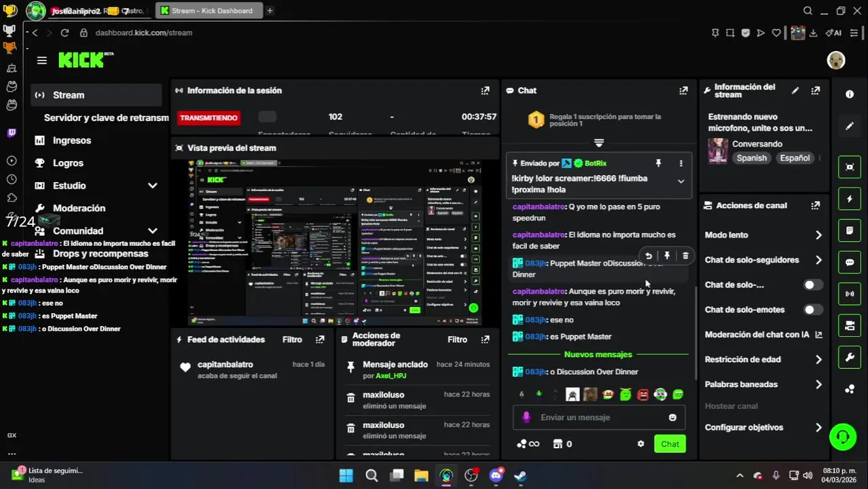Send message with green Chat button
The height and width of the screenshot is (489, 868).
coord(670,444)
